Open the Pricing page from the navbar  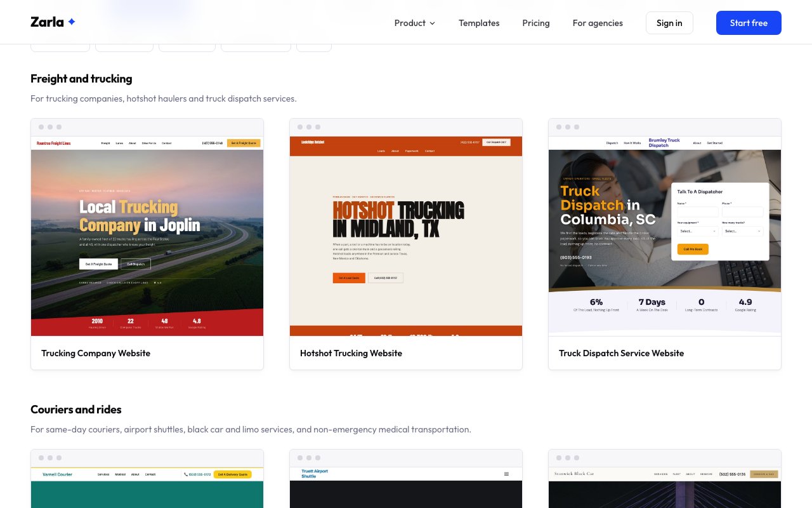[x=536, y=23]
